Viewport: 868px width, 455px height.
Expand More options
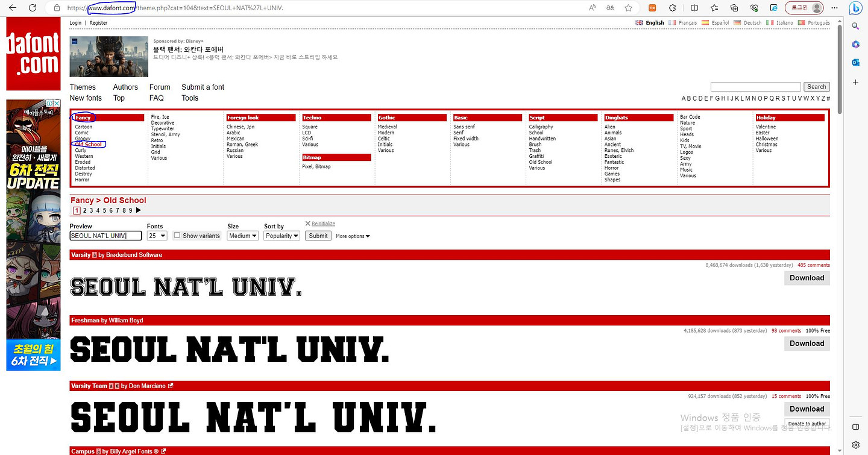353,236
